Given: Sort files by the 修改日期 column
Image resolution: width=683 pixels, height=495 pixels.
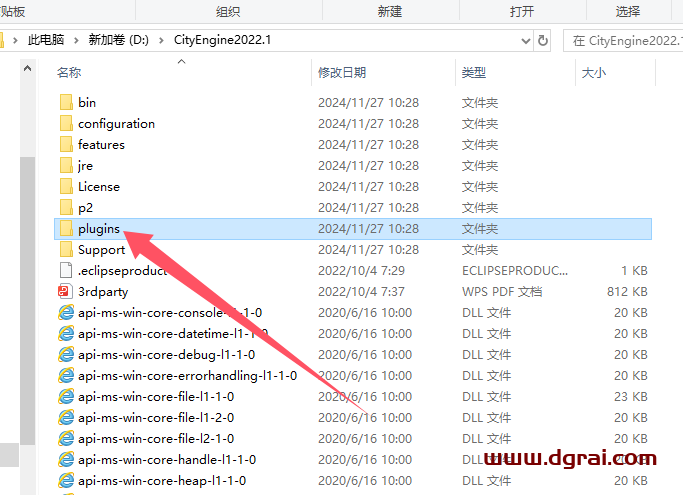Looking at the screenshot, I should pos(342,72).
